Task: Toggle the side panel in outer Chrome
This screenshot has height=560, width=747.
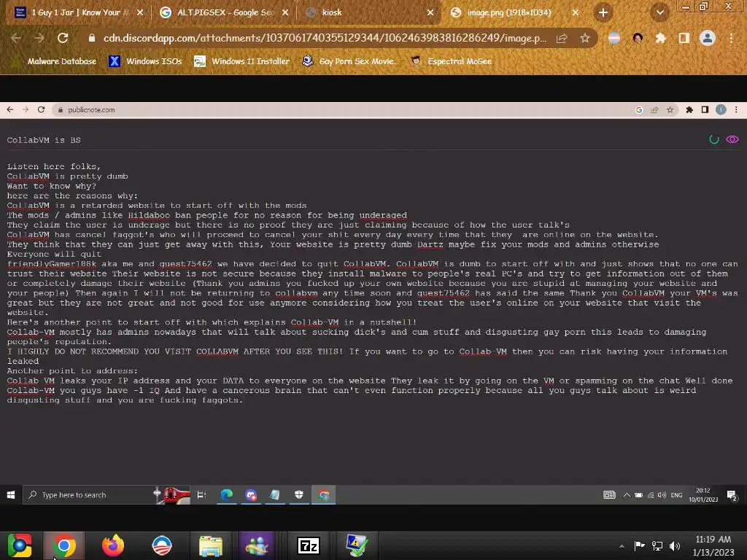Action: pyautogui.click(x=684, y=38)
